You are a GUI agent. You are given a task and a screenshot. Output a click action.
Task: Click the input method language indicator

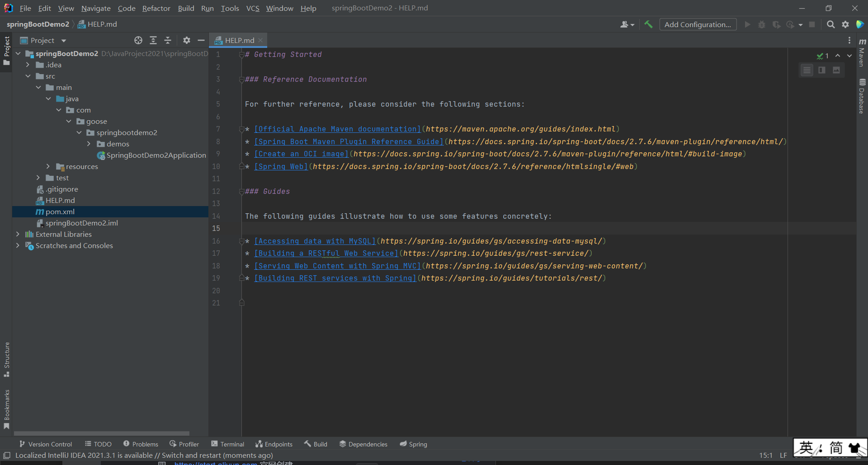(806, 448)
